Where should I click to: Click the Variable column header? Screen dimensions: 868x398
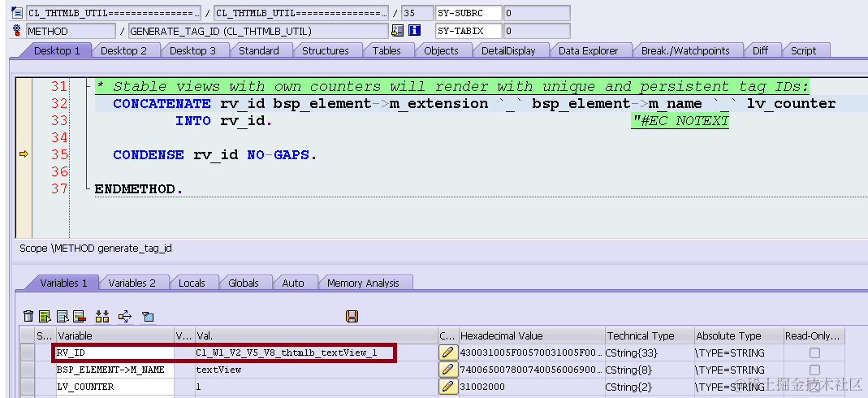pos(114,335)
